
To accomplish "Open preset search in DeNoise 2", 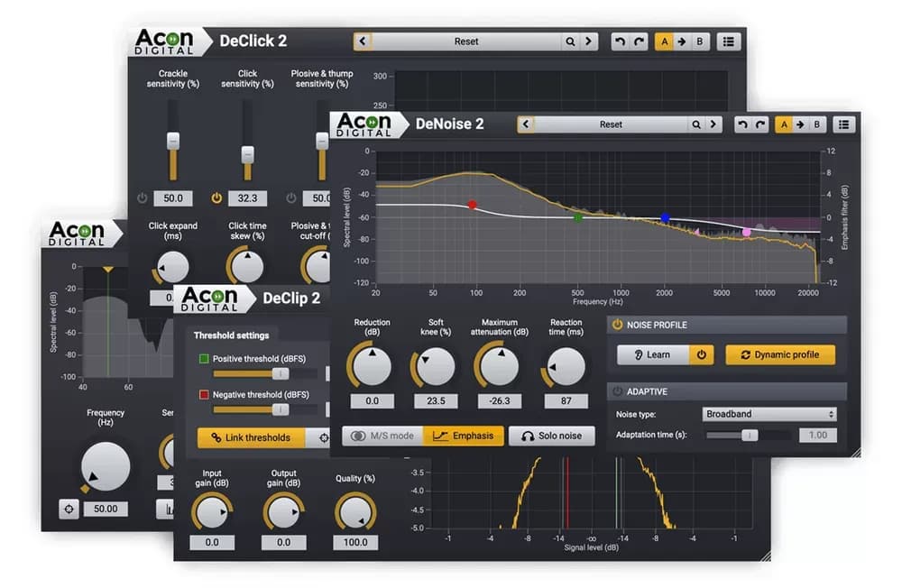I will (x=696, y=124).
